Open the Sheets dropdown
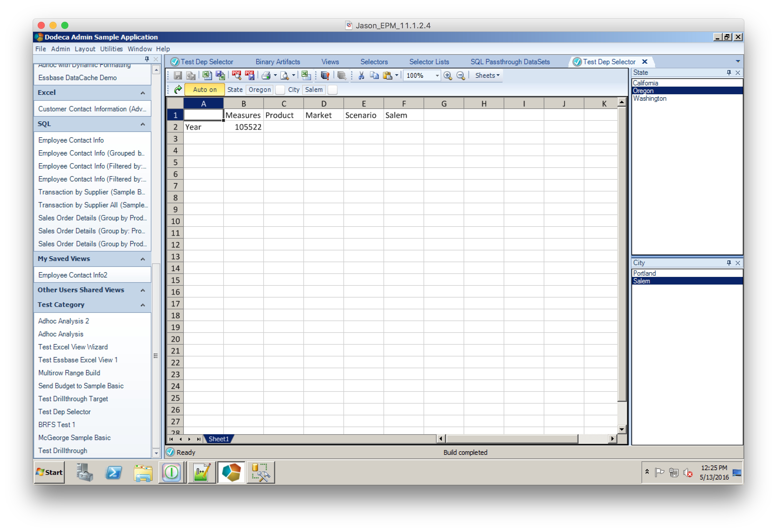Screen dimensions: 777x532 (x=487, y=75)
